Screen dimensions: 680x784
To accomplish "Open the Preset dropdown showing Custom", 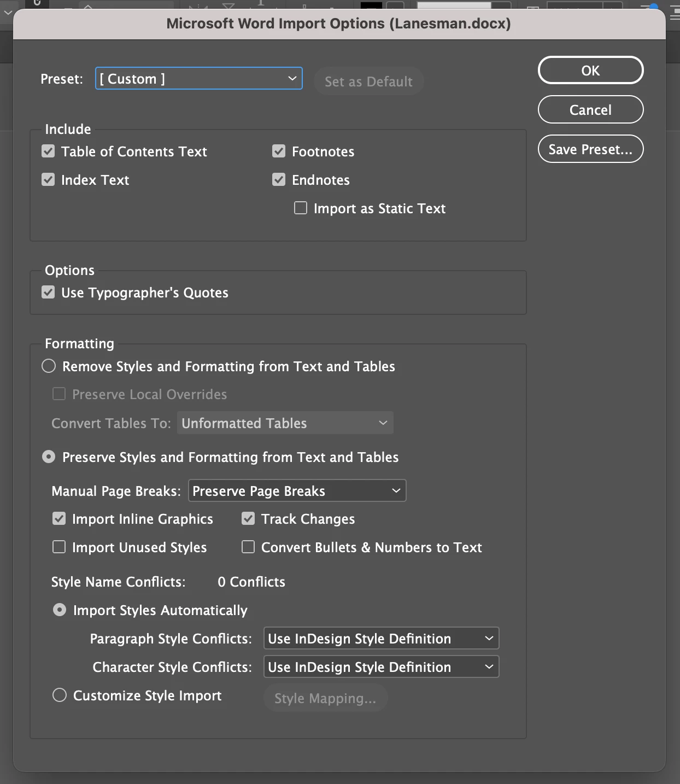I will click(x=199, y=78).
